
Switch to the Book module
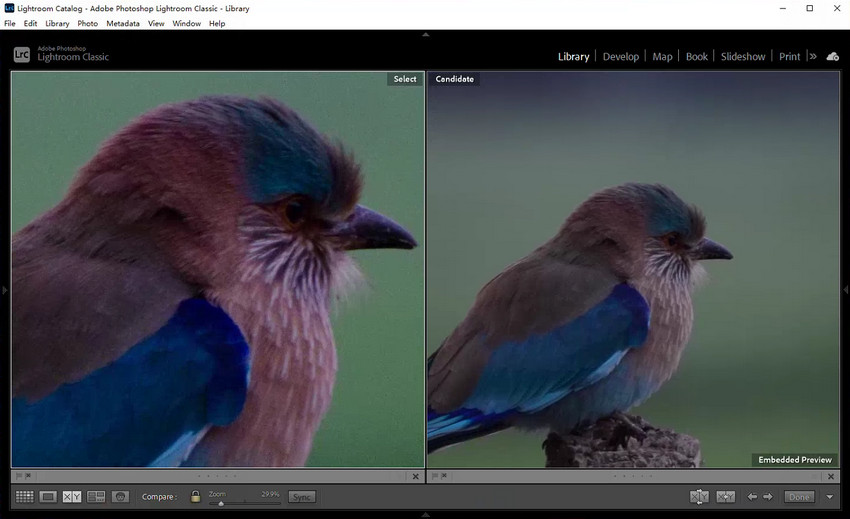click(x=697, y=56)
